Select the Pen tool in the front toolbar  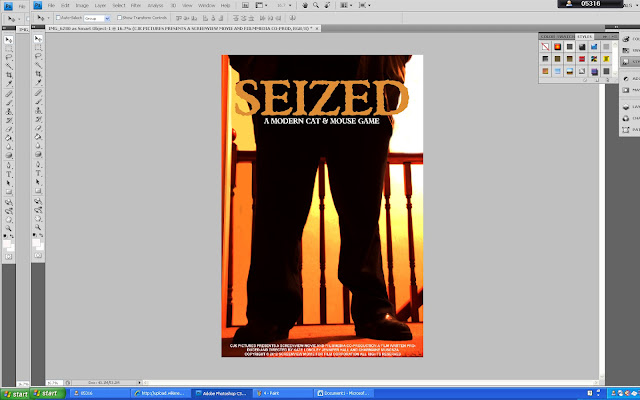pos(38,164)
